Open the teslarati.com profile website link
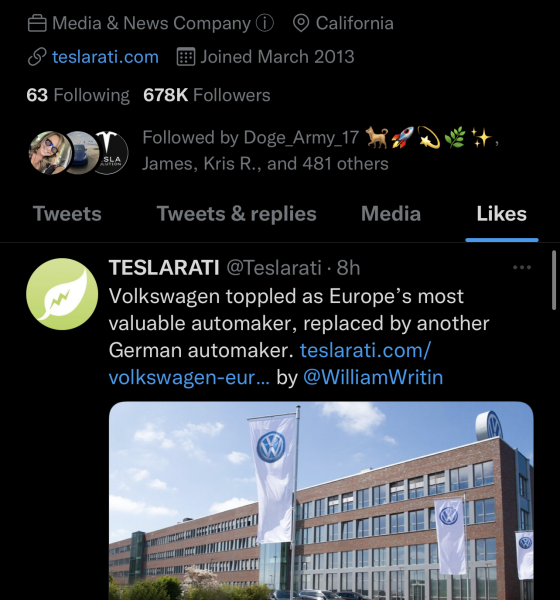560x600 pixels. (x=105, y=57)
